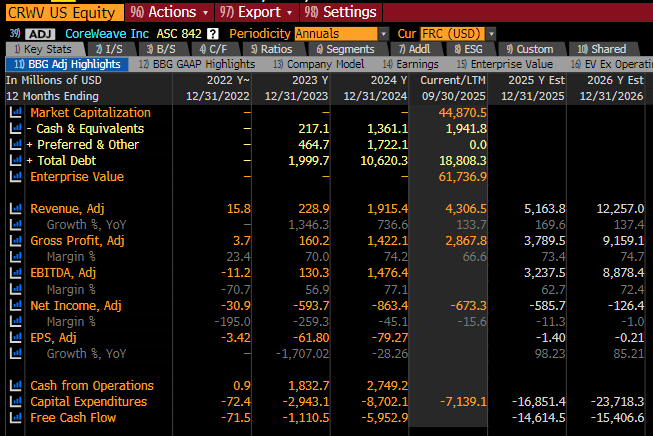
Task: Open chart icon for Total Debt row
Action: (x=15, y=160)
